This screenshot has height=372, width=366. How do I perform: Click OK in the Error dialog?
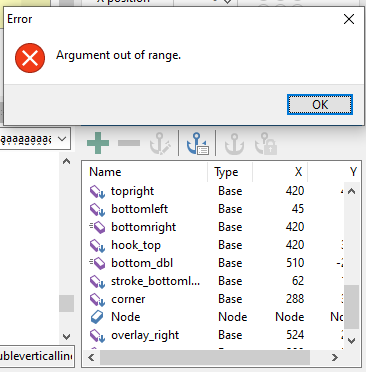point(320,105)
